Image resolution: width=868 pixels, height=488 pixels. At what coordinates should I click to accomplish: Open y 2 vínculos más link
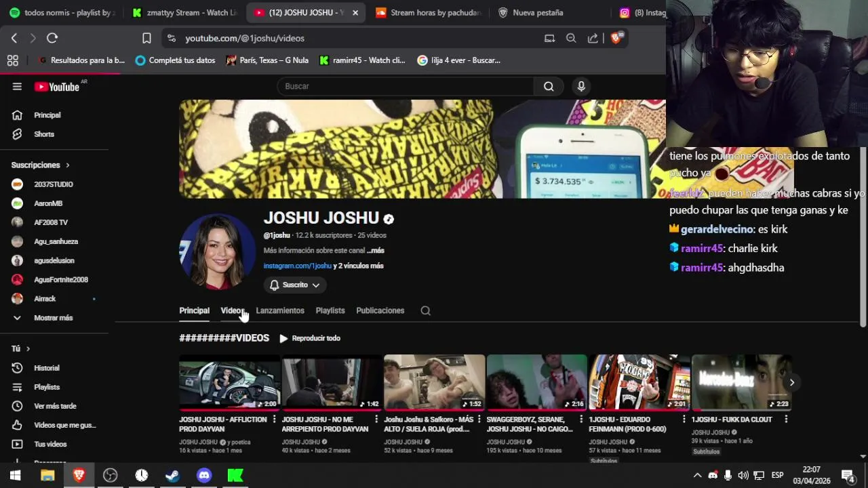click(x=359, y=266)
